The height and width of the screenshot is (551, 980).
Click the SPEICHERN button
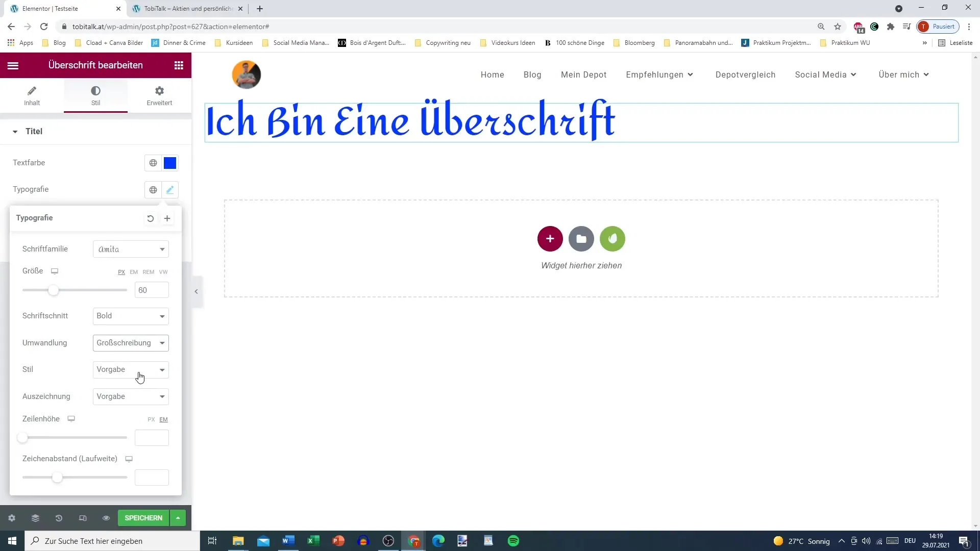coord(143,518)
